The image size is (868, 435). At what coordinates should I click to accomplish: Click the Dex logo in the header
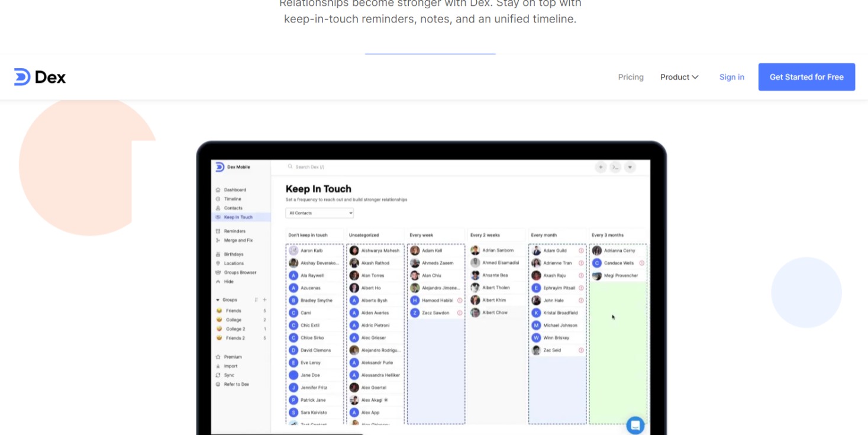40,77
